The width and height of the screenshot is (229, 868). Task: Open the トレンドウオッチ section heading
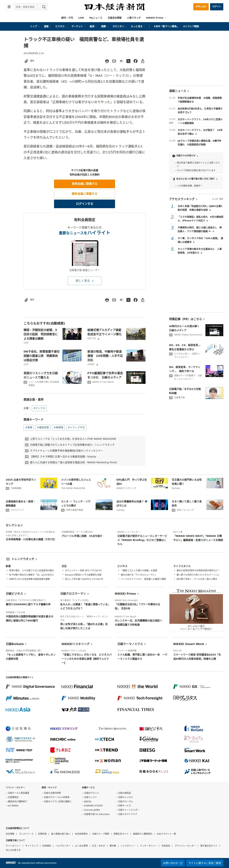tap(24, 559)
